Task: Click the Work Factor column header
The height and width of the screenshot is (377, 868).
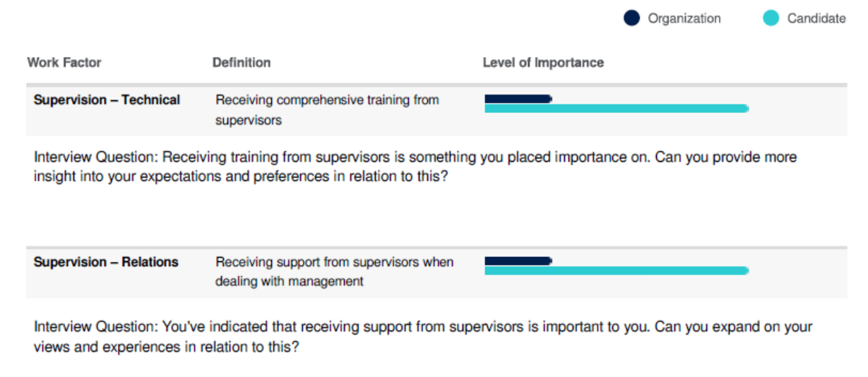Action: 64,62
